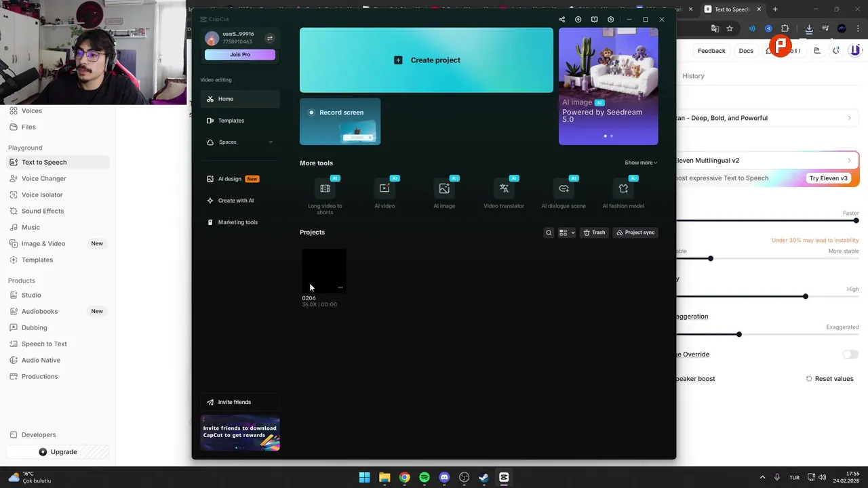Open the Templates section in CapCut sidebar
868x488 pixels.
pos(239,121)
